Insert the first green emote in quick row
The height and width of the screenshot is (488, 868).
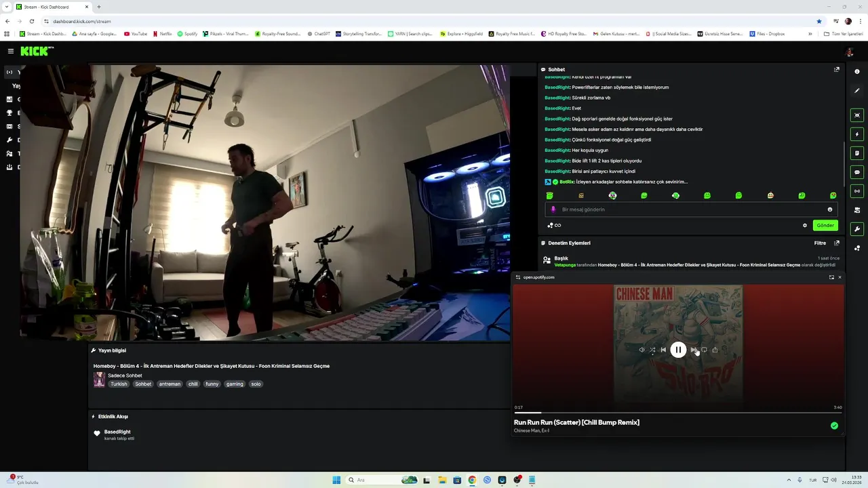549,196
